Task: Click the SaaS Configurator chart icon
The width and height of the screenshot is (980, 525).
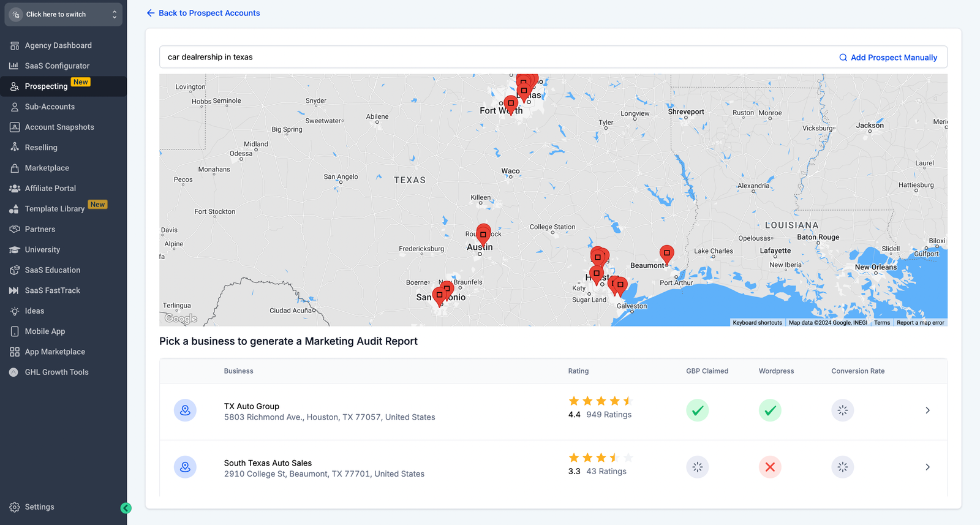Action: pos(14,66)
